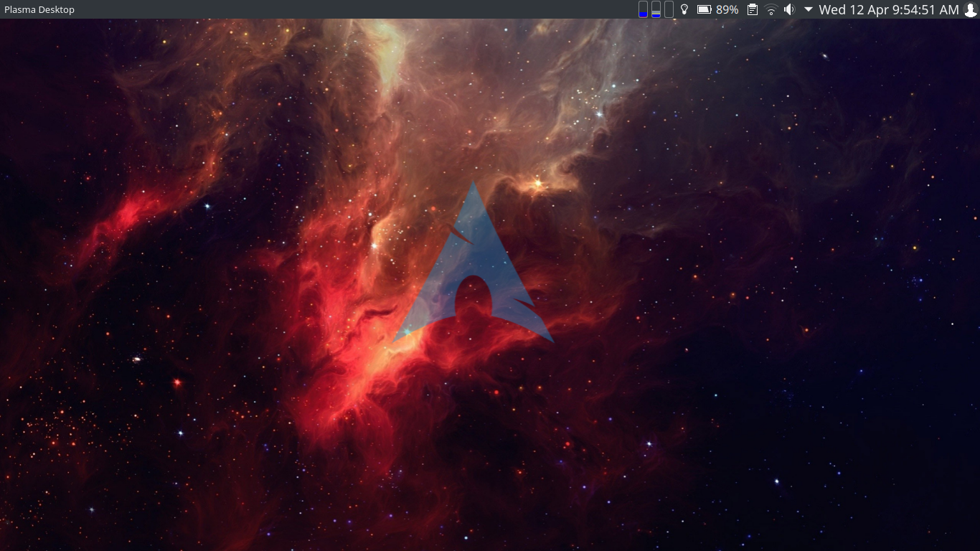Click the clock showing Wed 12 Apr 9:54:51 AM
The height and width of the screenshot is (551, 980).
[889, 9]
